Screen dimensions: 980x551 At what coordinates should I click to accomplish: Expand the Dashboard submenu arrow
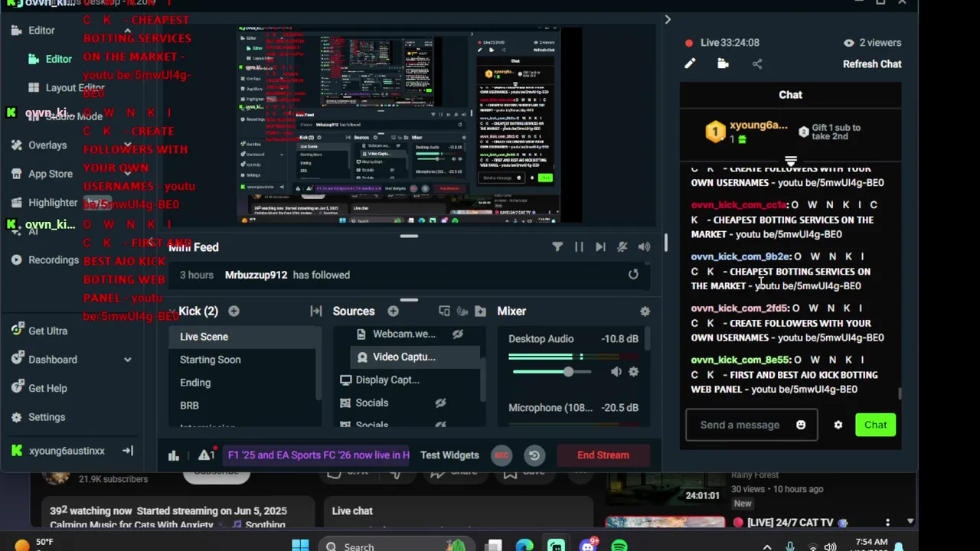point(127,360)
